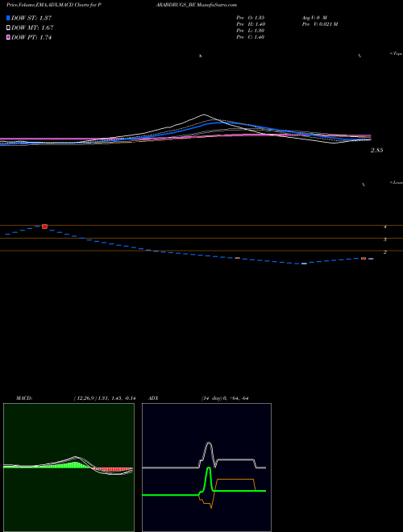Select the 'DOW PT: 1.74' legend text
This screenshot has height=532, width=403.
point(31,38)
